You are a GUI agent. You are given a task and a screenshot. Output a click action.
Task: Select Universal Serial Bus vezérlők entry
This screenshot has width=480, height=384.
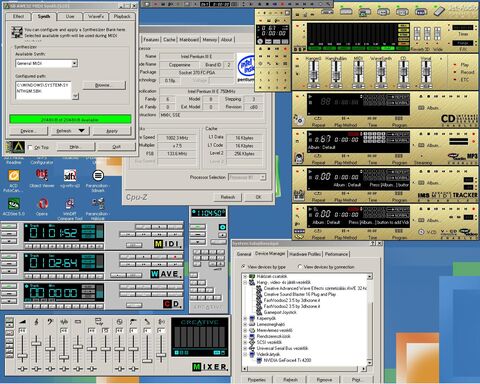pos(282,348)
